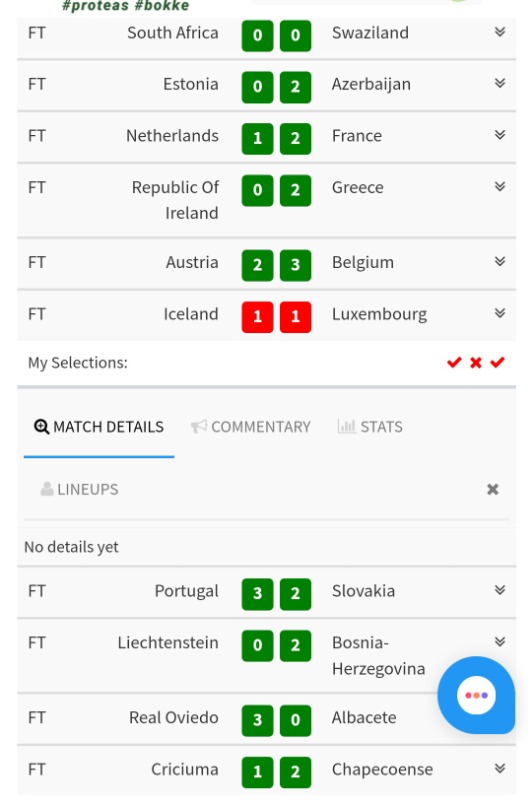Select the Match Details tab

click(x=99, y=427)
